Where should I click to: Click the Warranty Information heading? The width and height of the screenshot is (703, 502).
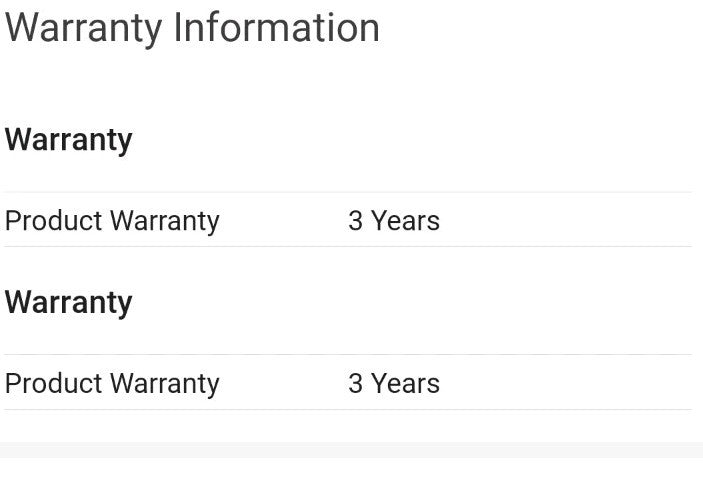192,28
